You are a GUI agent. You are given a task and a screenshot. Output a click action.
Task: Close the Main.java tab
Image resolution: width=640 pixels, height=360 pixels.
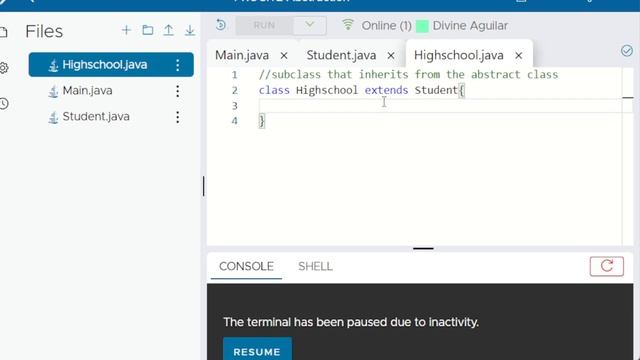pos(284,56)
